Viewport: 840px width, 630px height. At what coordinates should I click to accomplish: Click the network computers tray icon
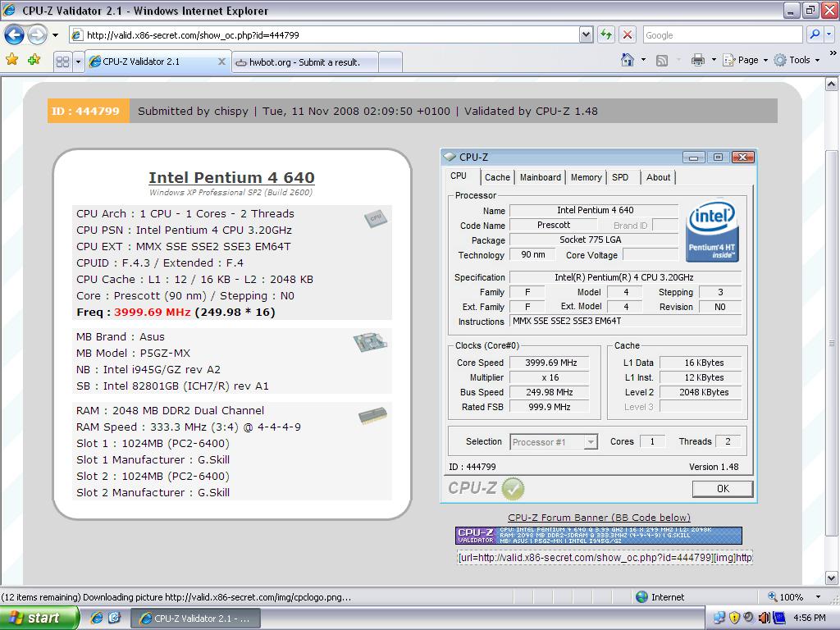[x=719, y=618]
